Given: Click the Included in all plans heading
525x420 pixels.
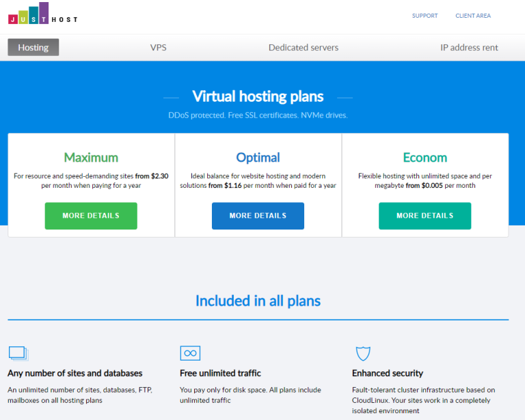Looking at the screenshot, I should tap(258, 300).
